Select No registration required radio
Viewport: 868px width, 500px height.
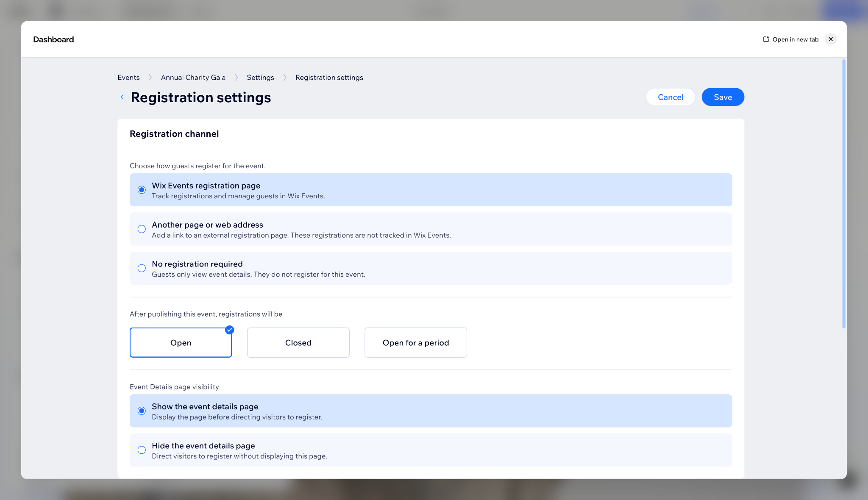142,268
